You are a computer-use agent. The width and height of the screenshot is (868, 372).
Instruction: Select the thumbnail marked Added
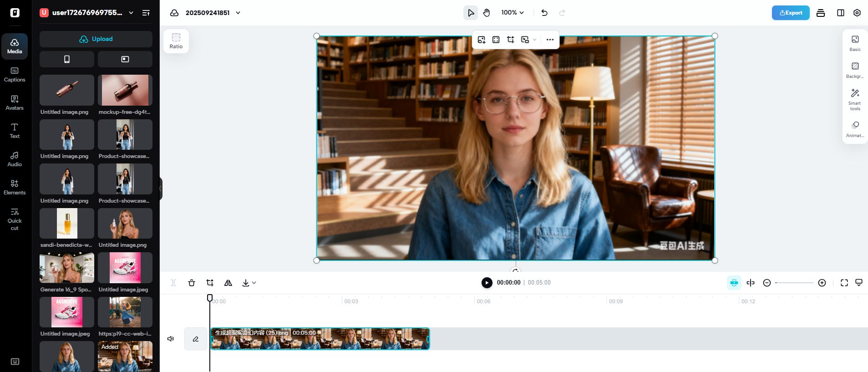coord(125,357)
